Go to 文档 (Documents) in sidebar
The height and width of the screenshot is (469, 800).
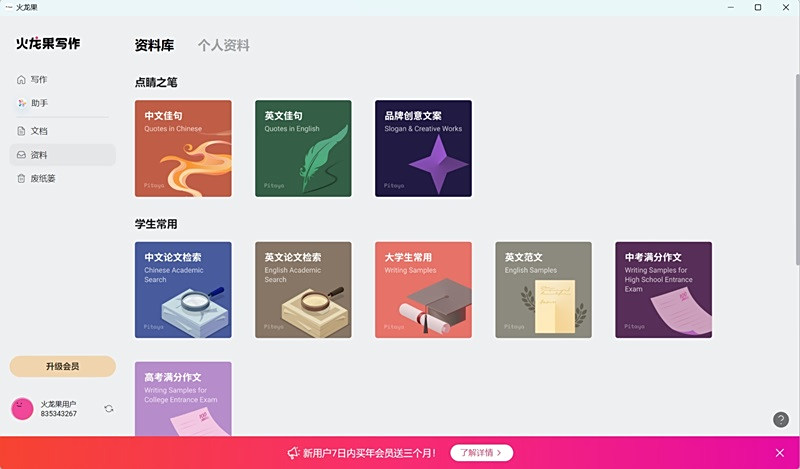tap(38, 131)
